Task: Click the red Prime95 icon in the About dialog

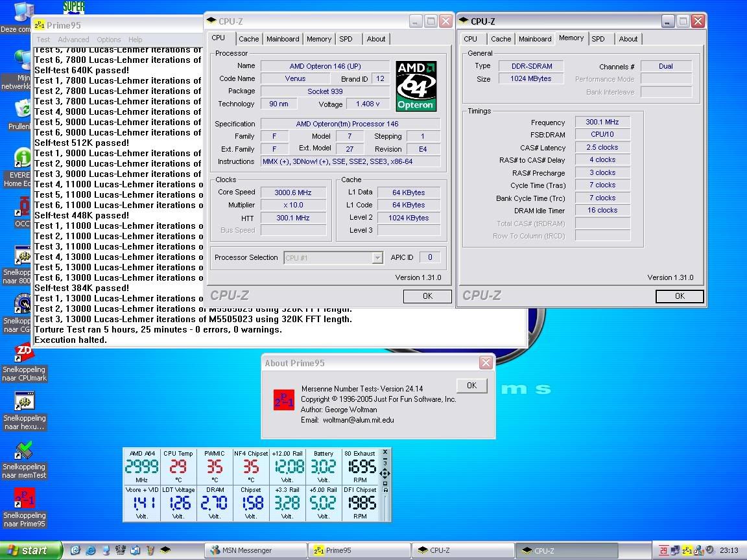Action: (x=283, y=399)
